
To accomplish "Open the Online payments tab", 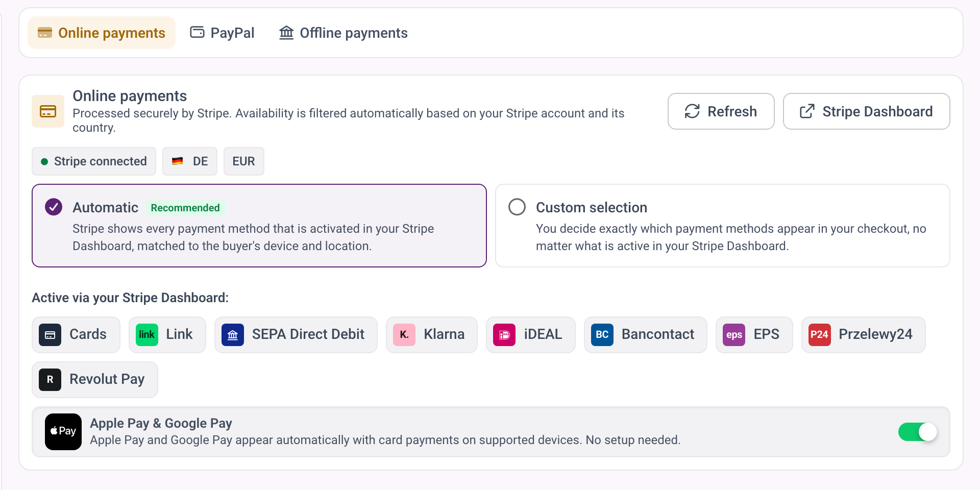I will [x=102, y=33].
